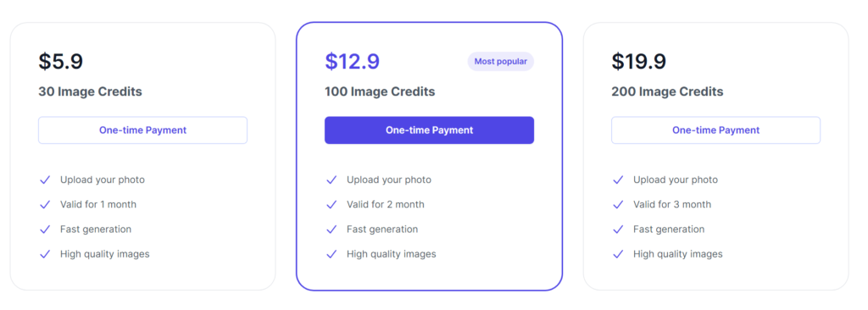Click the 200 Image Credits label
The image size is (868, 310).
[x=667, y=91]
